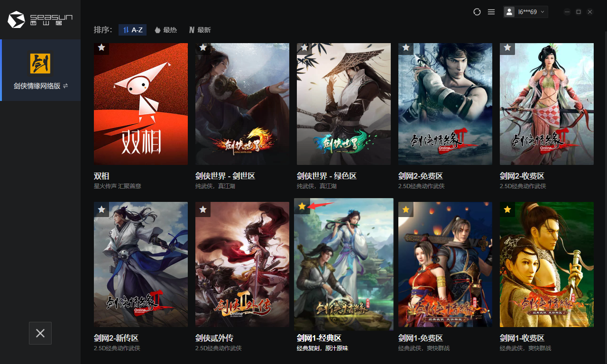Screen dimensions: 607x364
Task: Click the 剑网1-经典区 title
Action: click(x=319, y=338)
